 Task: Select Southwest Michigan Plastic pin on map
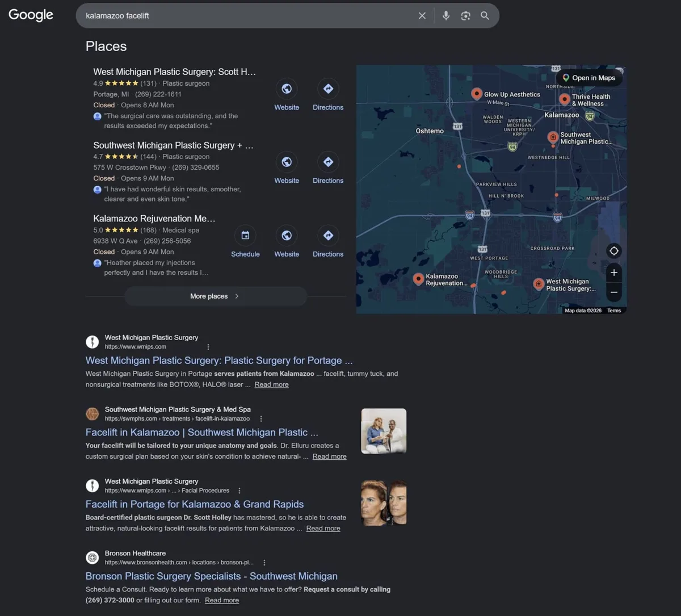[553, 137]
